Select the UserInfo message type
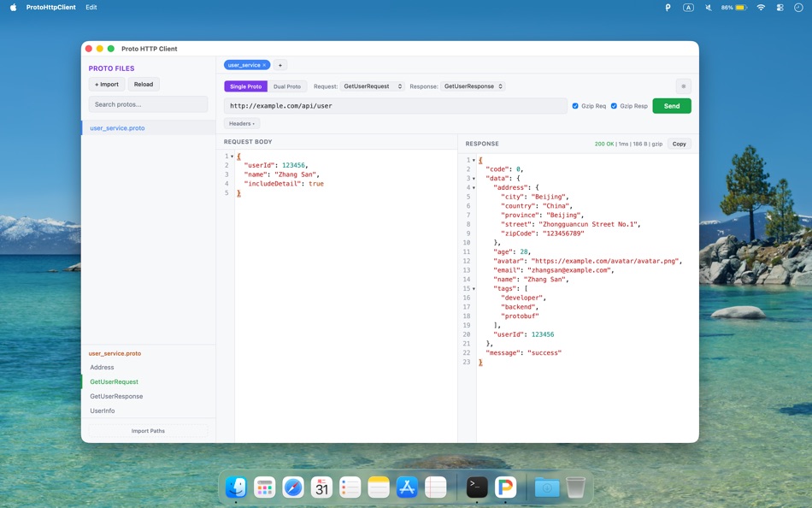 click(149, 411)
